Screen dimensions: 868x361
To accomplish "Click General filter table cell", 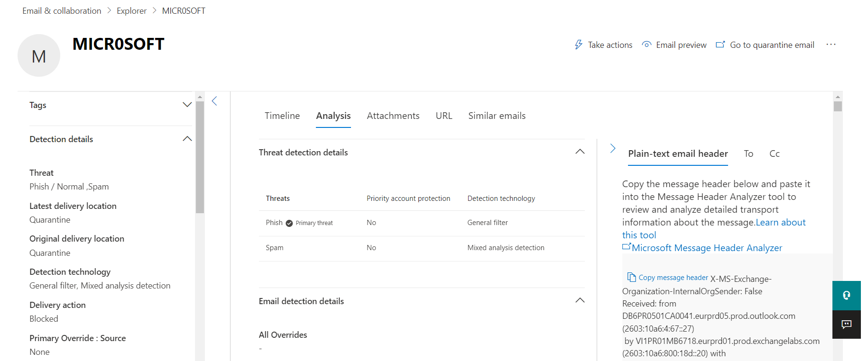I will 488,223.
